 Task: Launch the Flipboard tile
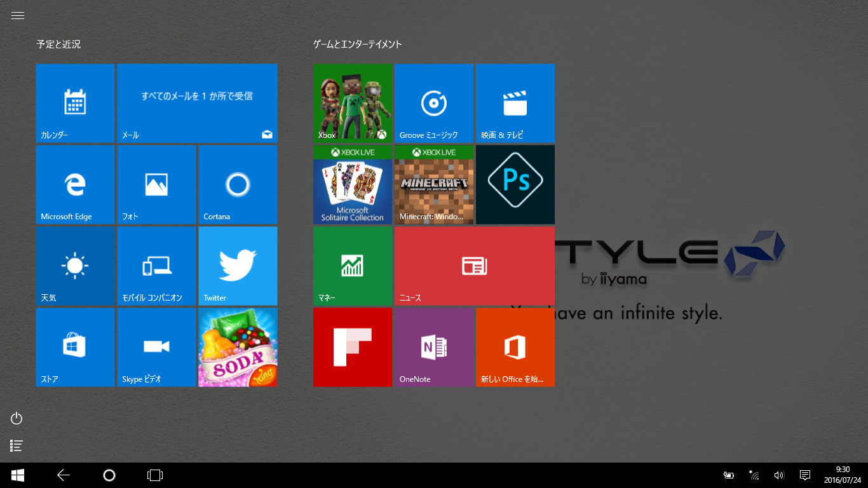coord(353,347)
